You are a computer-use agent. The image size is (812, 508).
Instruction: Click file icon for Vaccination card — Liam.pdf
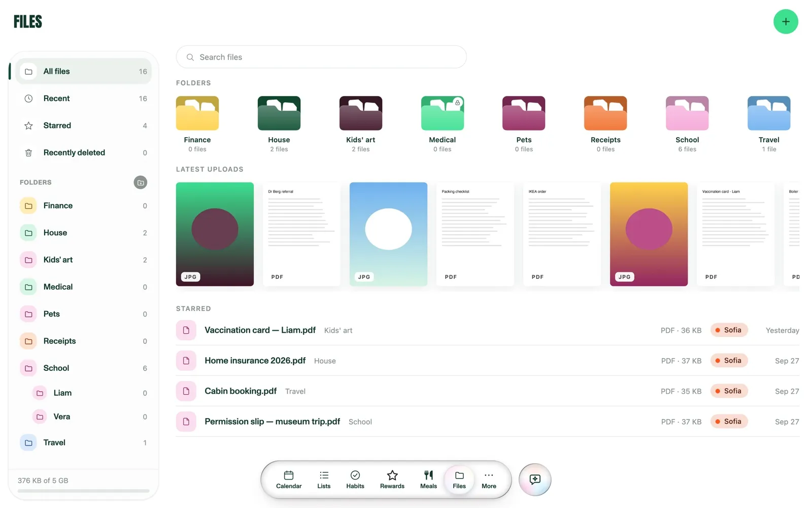(186, 330)
